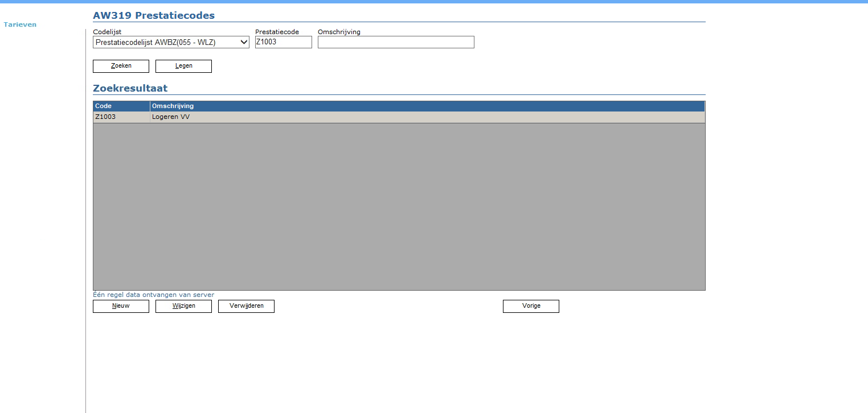Click the 'Één regel data ontvangen' status message
Image resolution: width=868 pixels, height=413 pixels.
tap(153, 295)
